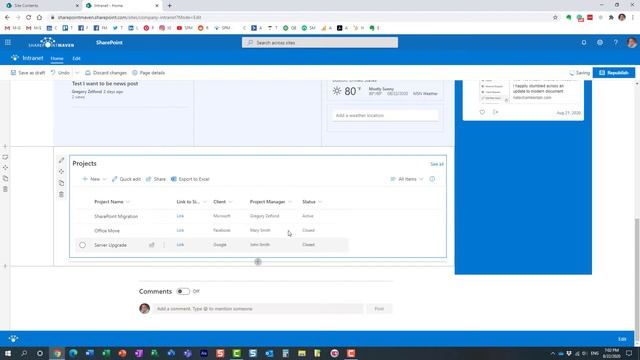Viewport: 640px width, 360px height.
Task: Click Google Chrome in the taskbar
Action: pos(57,353)
